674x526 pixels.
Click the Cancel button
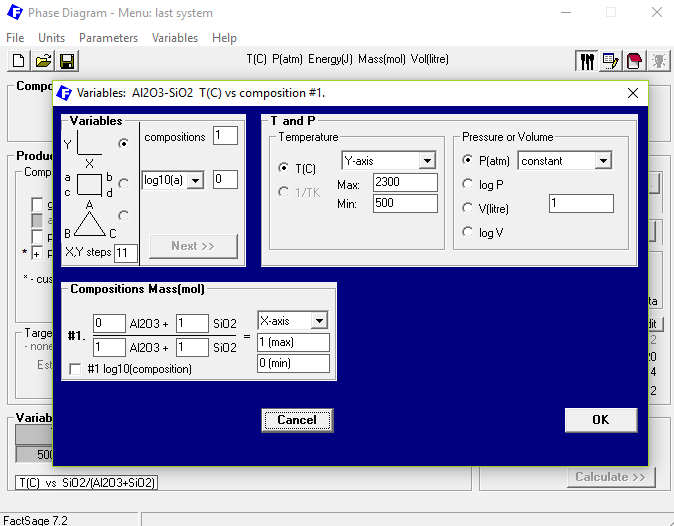point(297,420)
